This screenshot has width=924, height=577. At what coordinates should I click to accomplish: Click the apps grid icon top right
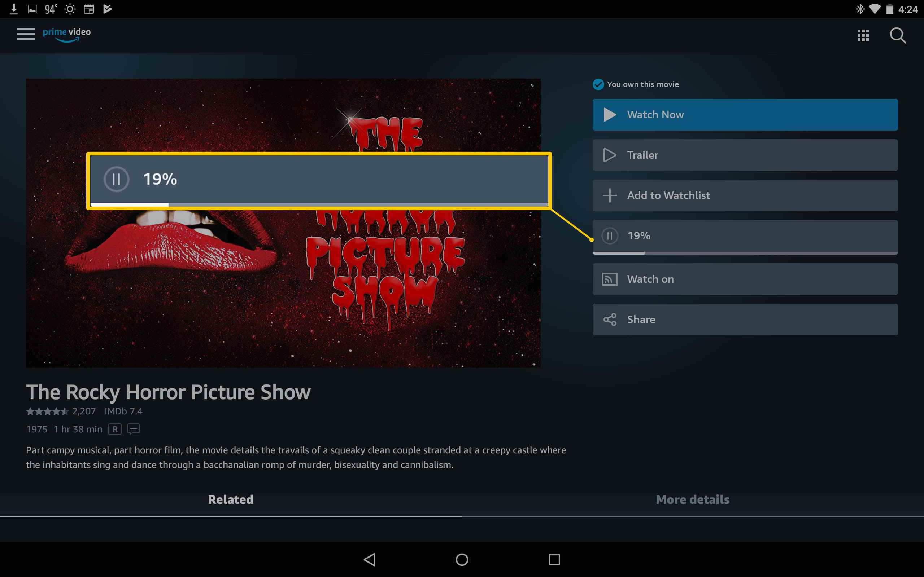(863, 35)
